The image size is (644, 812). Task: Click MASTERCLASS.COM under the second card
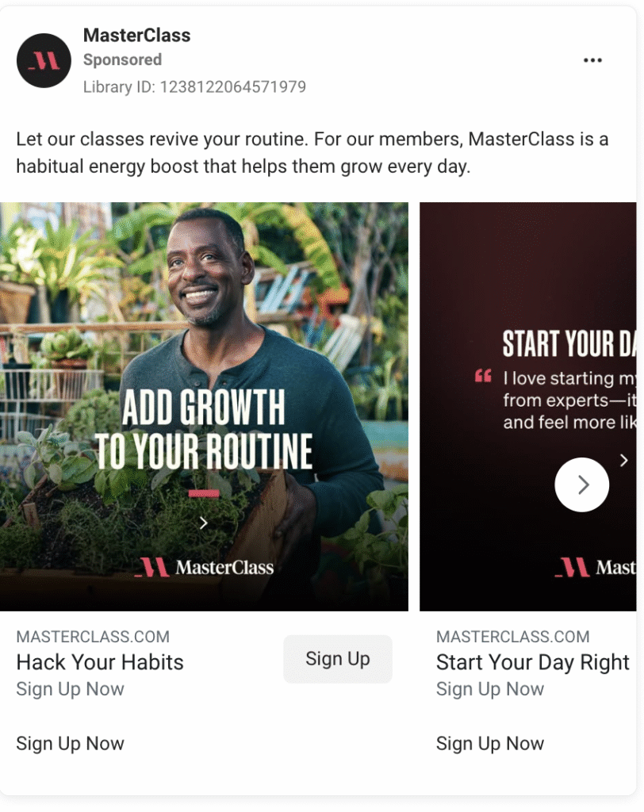point(513,637)
